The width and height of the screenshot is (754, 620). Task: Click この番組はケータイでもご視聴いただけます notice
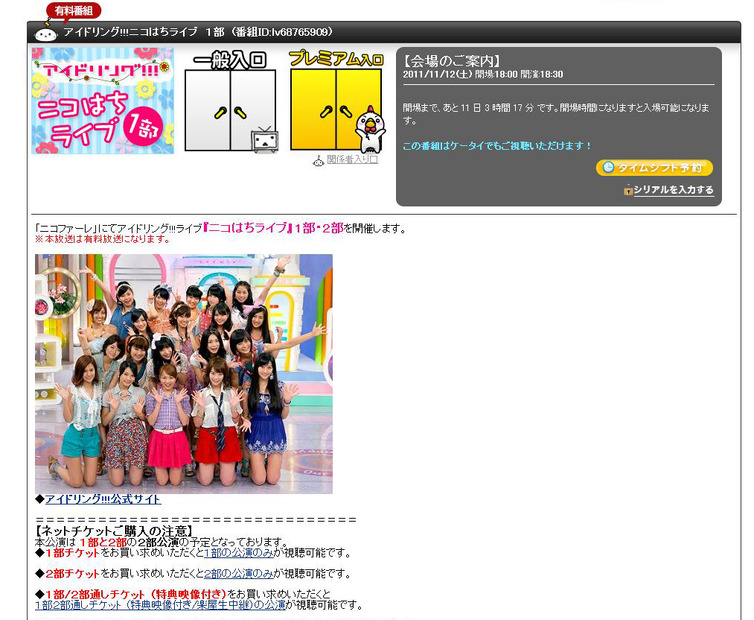[497, 146]
